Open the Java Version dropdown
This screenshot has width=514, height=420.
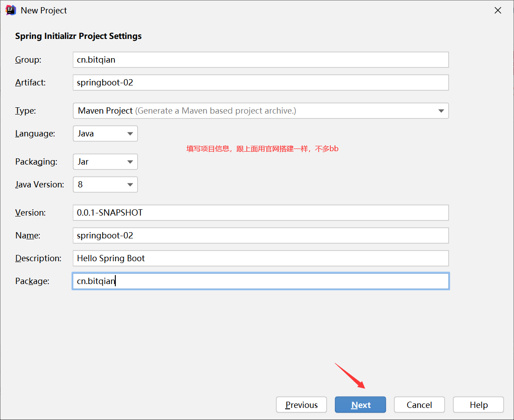click(x=105, y=184)
